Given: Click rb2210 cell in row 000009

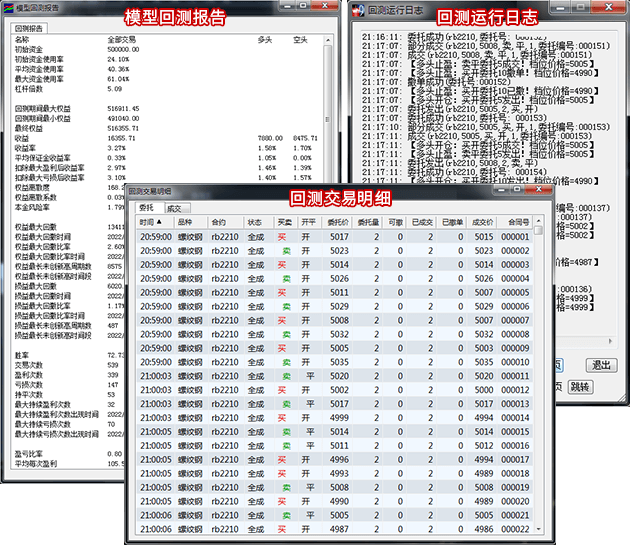Looking at the screenshot, I should point(225,348).
